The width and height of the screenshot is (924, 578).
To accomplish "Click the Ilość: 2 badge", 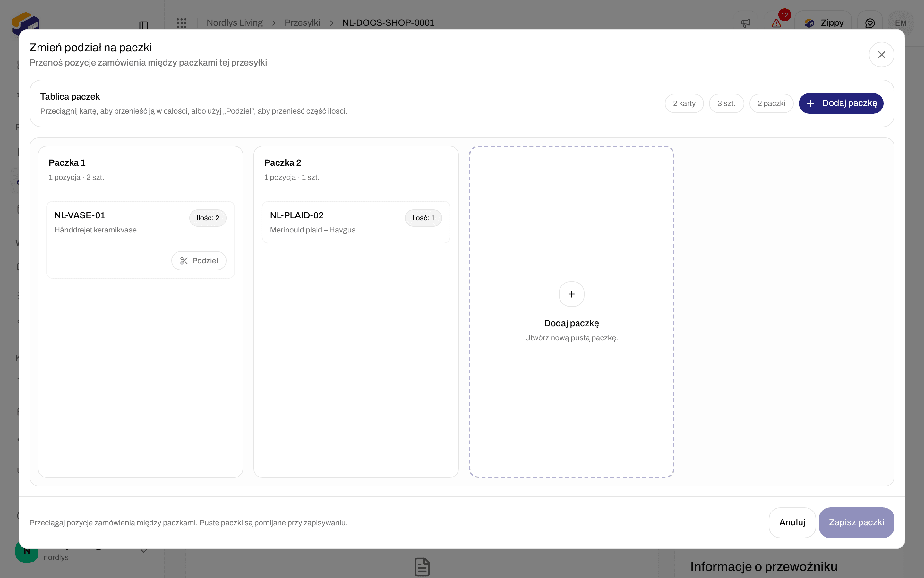I will (208, 218).
